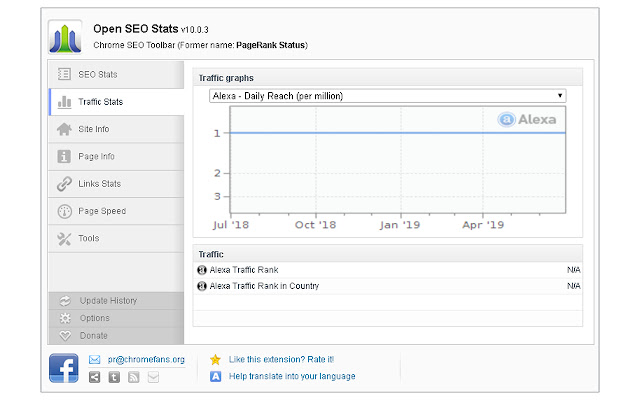640x400 pixels.
Task: Open the Options menu item
Action: [x=95, y=318]
